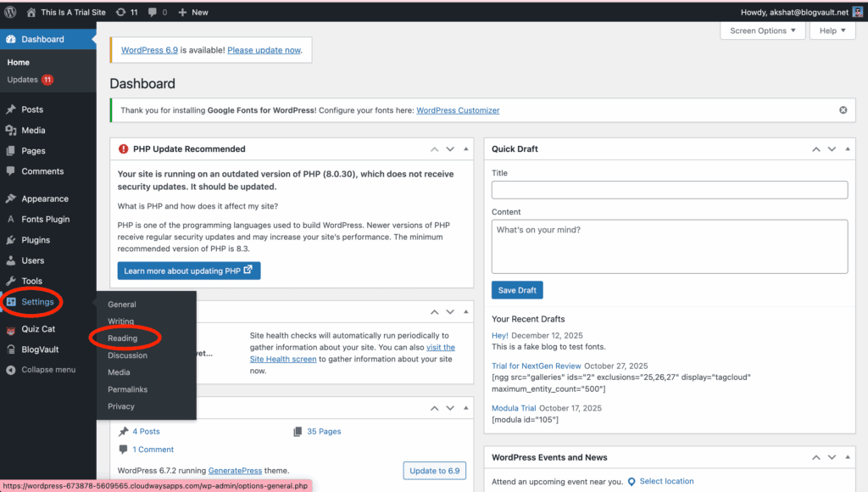Select Privacy in Settings submenu
This screenshot has width=868, height=492.
(x=120, y=406)
